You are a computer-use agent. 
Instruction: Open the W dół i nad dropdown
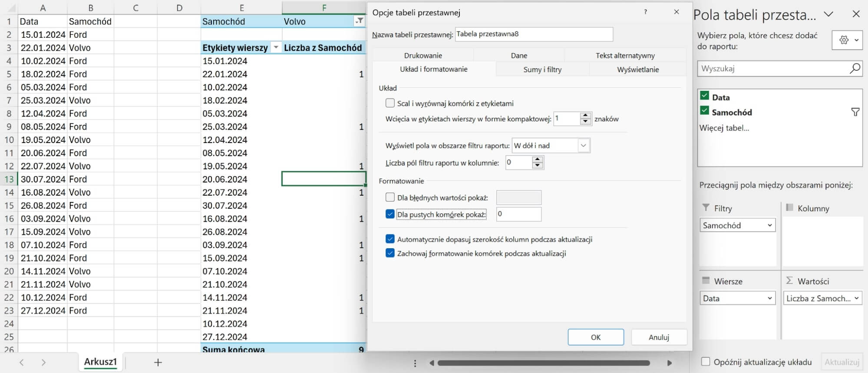point(583,146)
